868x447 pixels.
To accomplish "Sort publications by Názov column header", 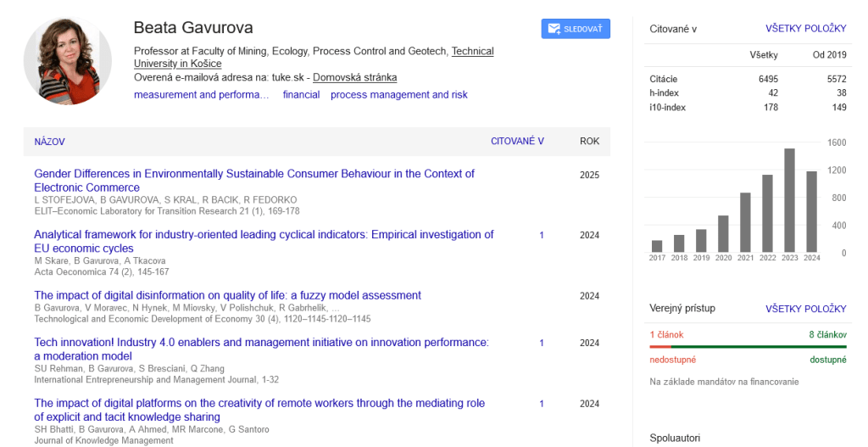I will [x=49, y=142].
